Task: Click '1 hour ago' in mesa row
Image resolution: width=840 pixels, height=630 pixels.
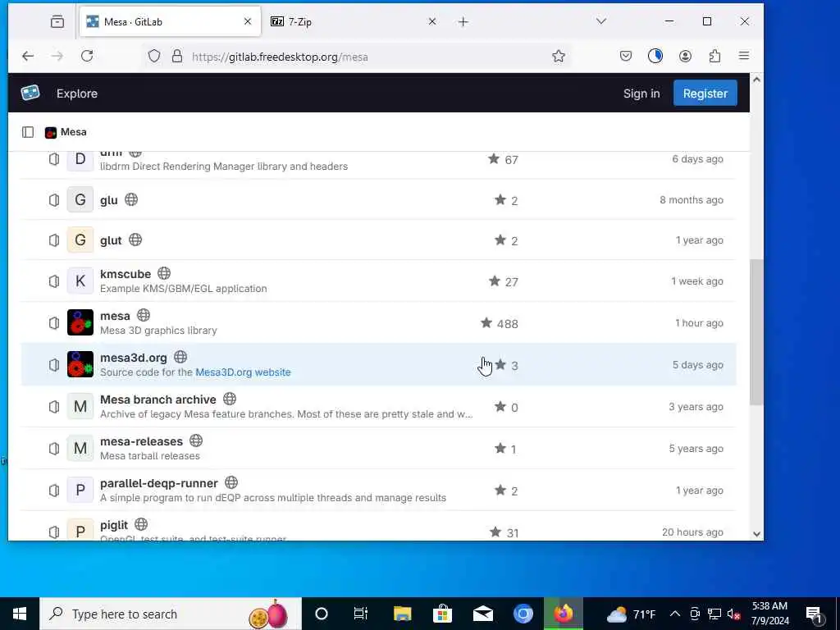Action: tap(699, 322)
